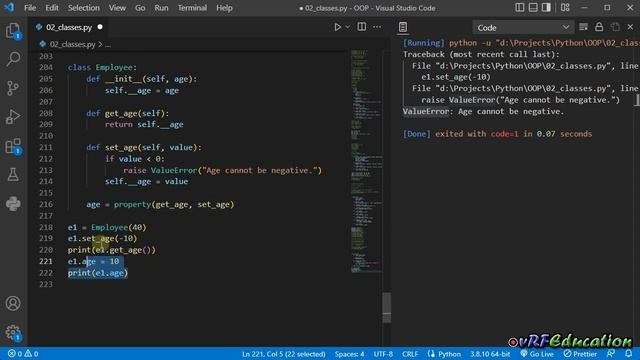This screenshot has height=360, width=640.
Task: Click the VS Code logo icon
Action: [x=9, y=7]
